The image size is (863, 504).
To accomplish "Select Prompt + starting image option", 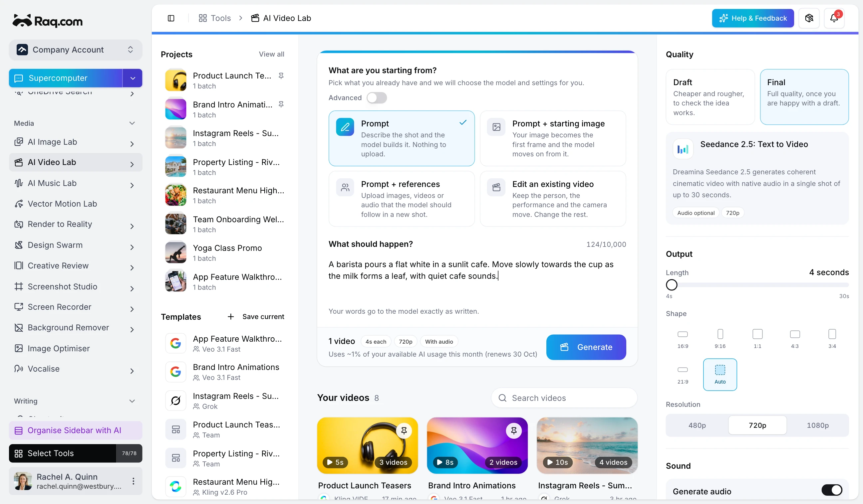I will (553, 138).
